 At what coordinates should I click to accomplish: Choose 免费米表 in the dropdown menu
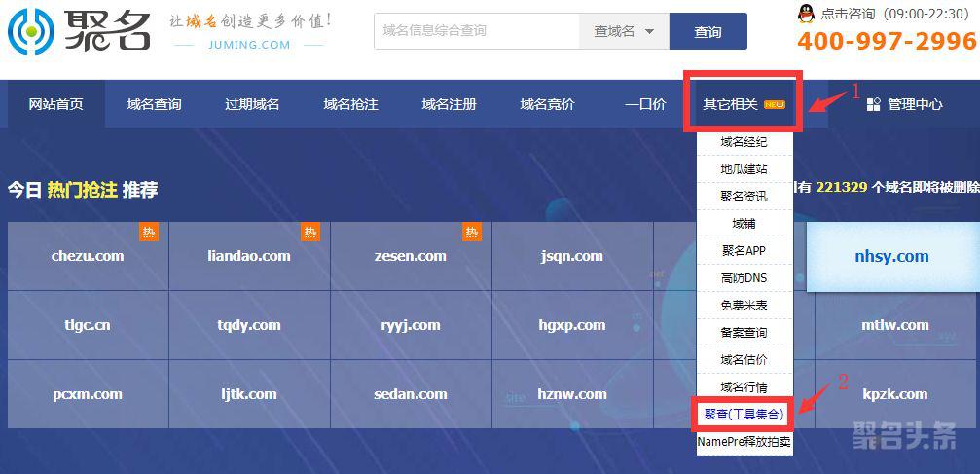(x=744, y=306)
